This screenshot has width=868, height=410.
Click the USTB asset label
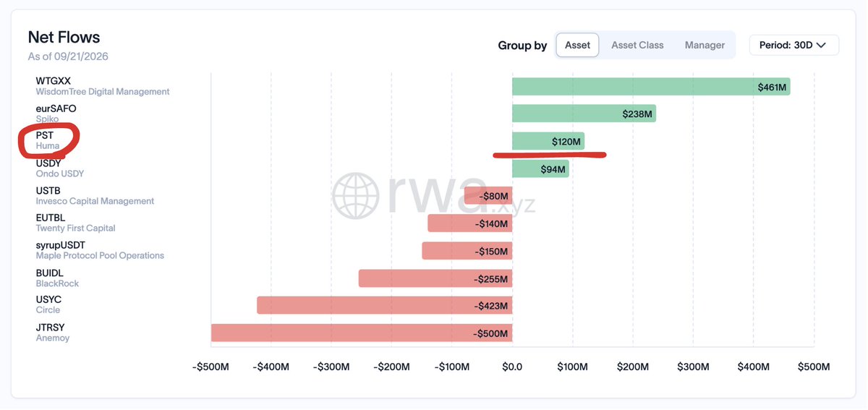(48, 191)
